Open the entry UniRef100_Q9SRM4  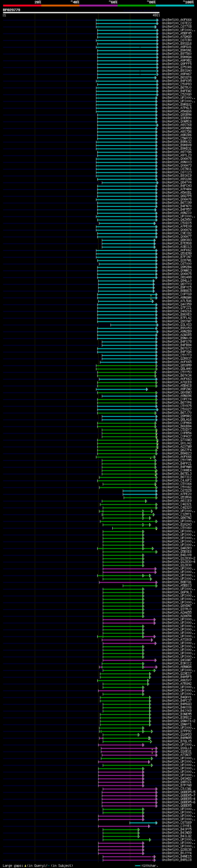(x=177, y=115)
